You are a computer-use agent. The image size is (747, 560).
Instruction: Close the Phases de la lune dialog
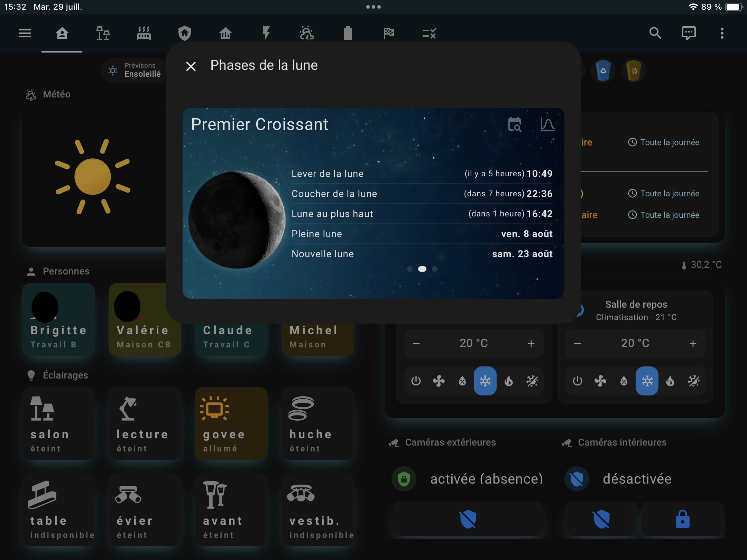point(191,66)
